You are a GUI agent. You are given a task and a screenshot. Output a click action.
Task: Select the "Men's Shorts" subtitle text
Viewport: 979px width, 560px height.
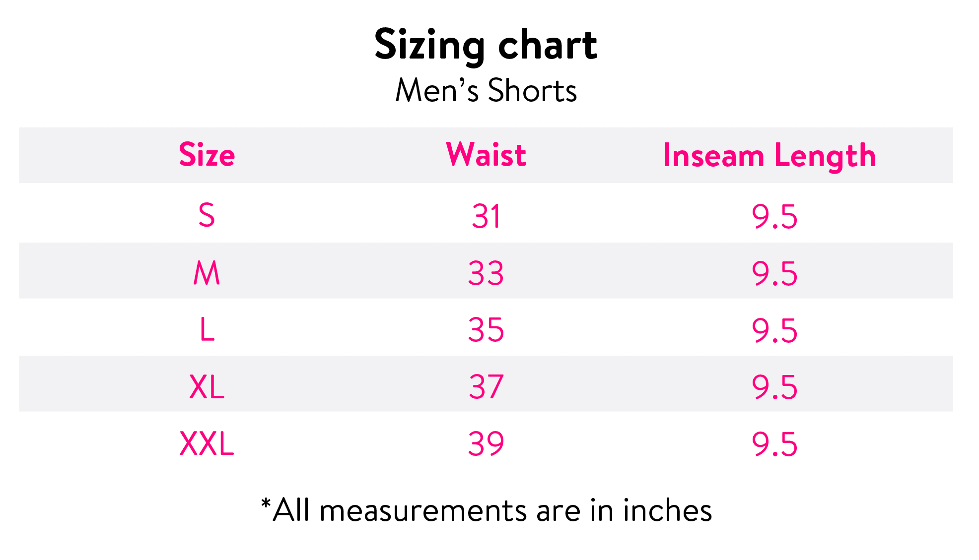(x=486, y=90)
